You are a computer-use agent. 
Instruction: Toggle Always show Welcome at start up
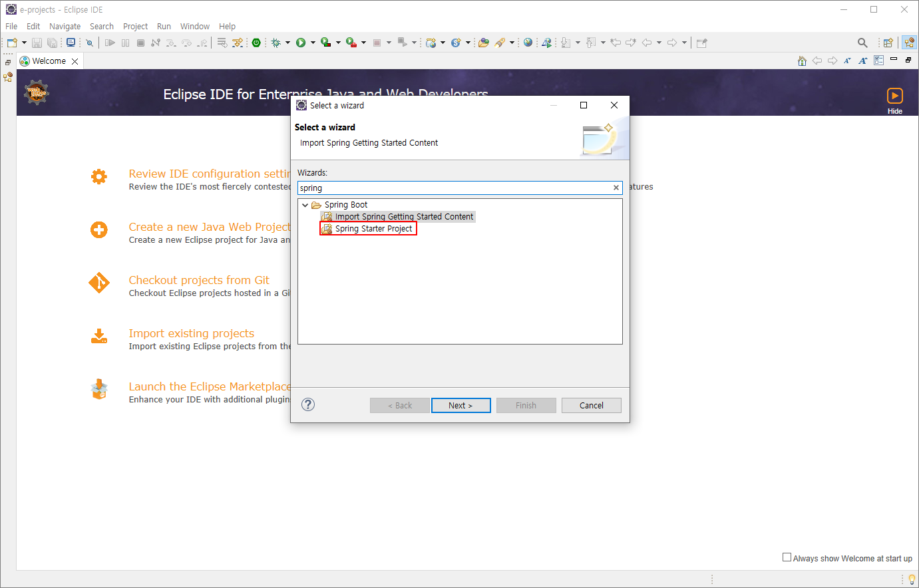point(787,557)
